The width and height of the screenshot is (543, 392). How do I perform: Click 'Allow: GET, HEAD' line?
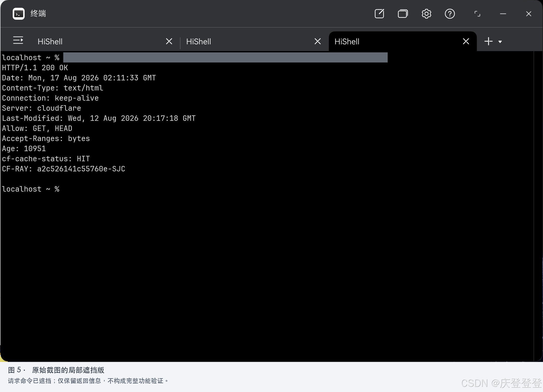coord(37,128)
